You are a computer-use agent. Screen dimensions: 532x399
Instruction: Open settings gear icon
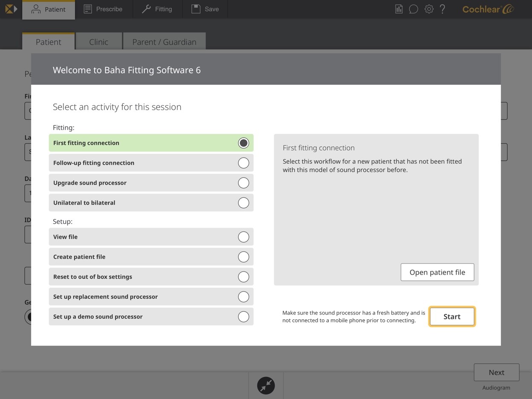pyautogui.click(x=429, y=9)
